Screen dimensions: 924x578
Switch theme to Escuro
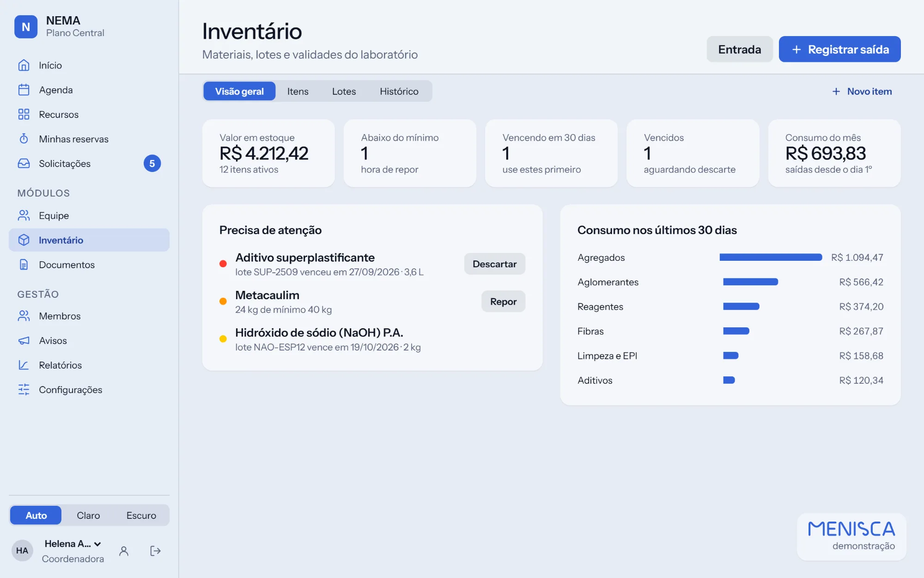tap(141, 515)
